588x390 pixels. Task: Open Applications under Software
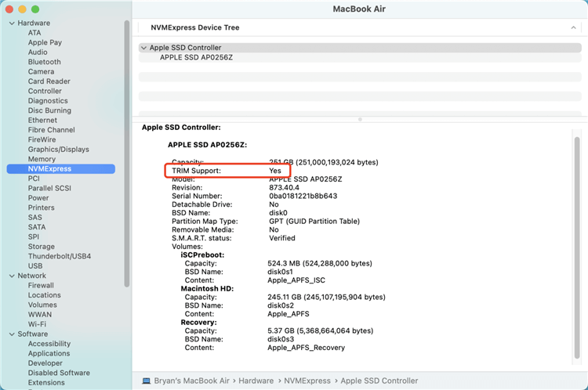pos(49,354)
